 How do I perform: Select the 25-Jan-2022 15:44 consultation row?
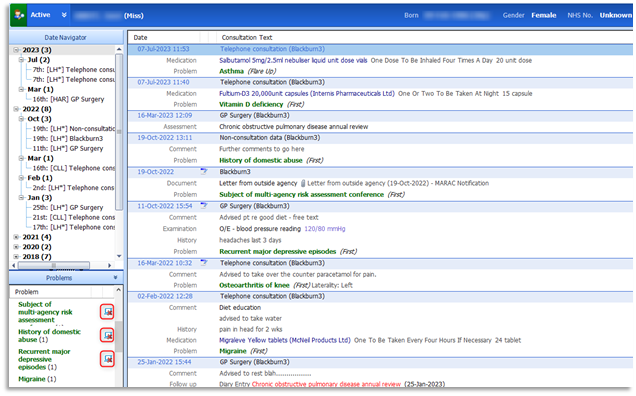pos(380,362)
